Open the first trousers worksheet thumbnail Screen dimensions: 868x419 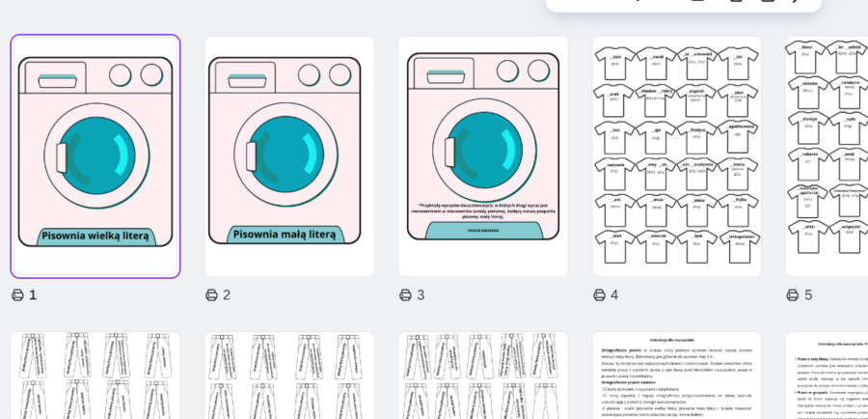click(x=95, y=376)
